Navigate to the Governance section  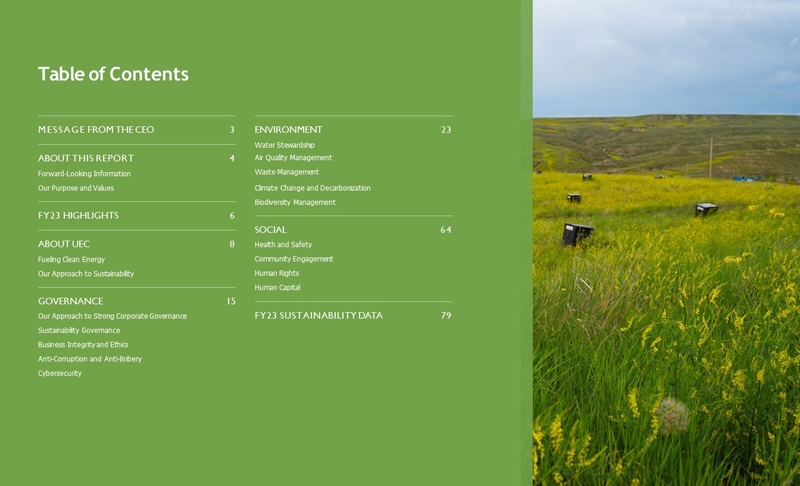coord(70,302)
